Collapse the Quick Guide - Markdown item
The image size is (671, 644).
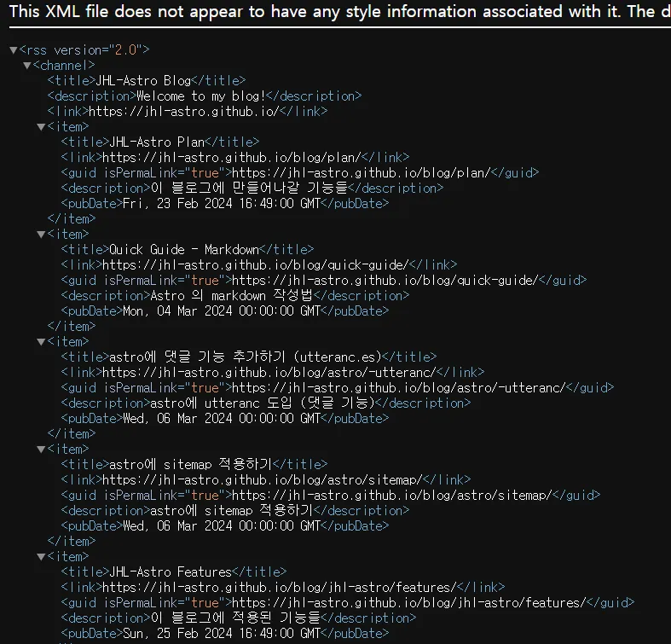42,235
